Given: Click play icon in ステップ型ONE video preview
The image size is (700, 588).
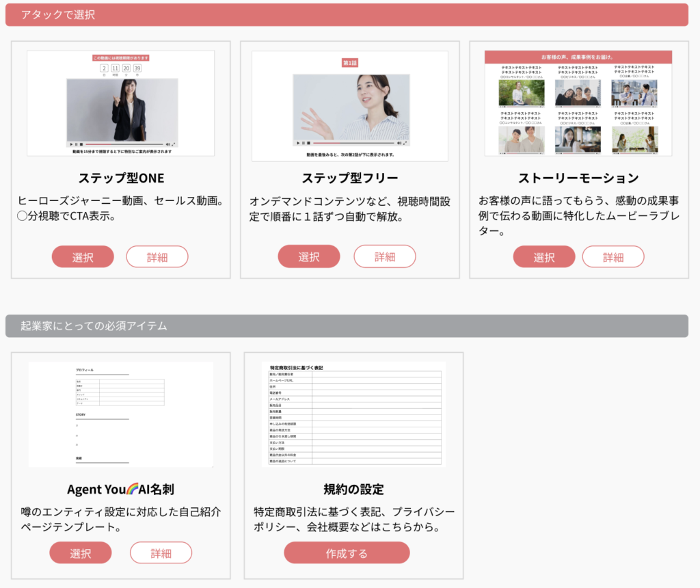Looking at the screenshot, I should (70, 144).
